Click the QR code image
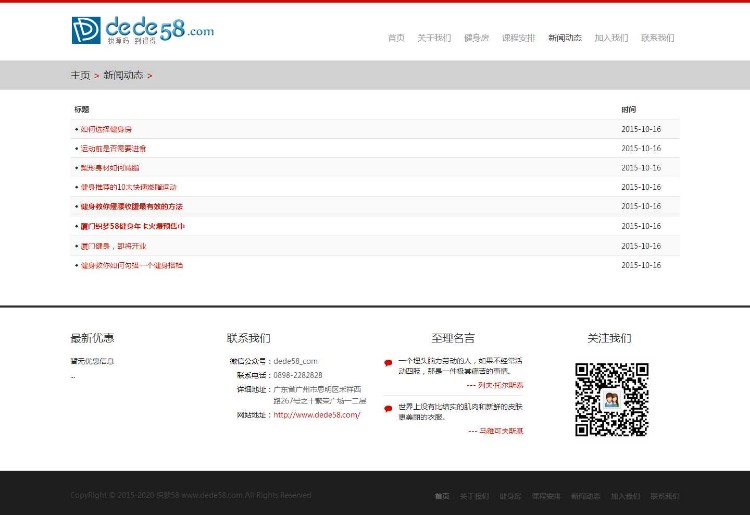 612,400
